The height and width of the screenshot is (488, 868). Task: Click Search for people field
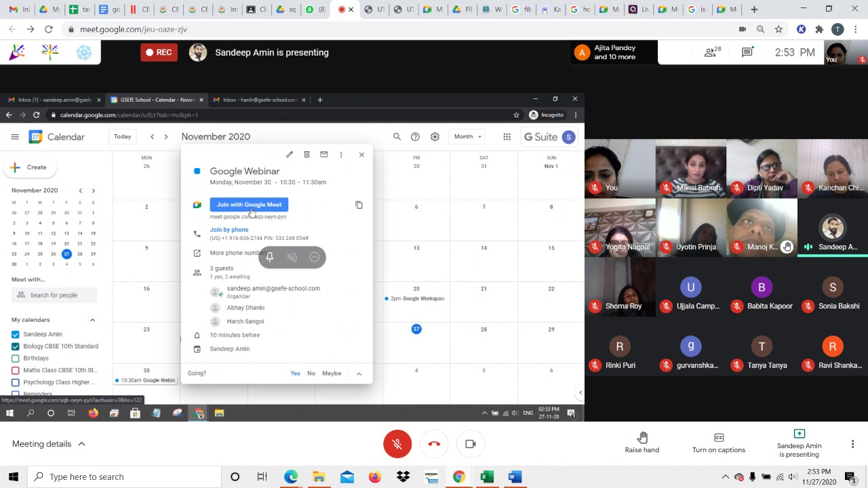click(54, 295)
